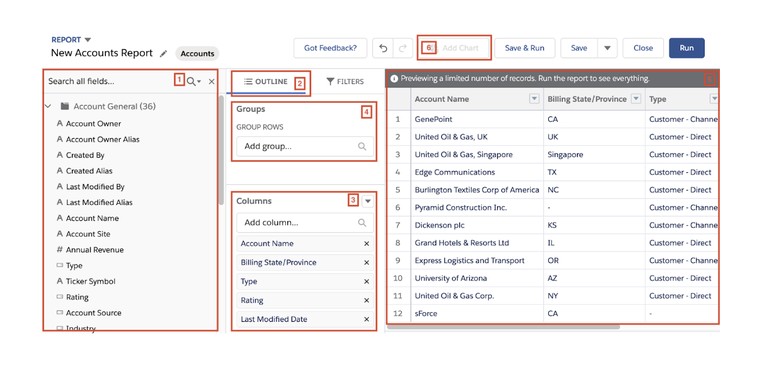
Task: Click the pencil icon to rename report
Action: pyautogui.click(x=164, y=53)
